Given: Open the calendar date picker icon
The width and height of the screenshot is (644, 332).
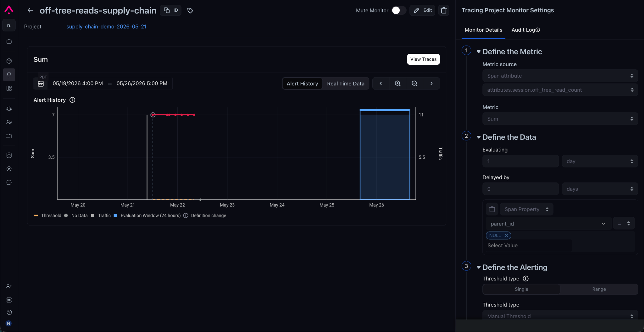Looking at the screenshot, I should click(41, 84).
